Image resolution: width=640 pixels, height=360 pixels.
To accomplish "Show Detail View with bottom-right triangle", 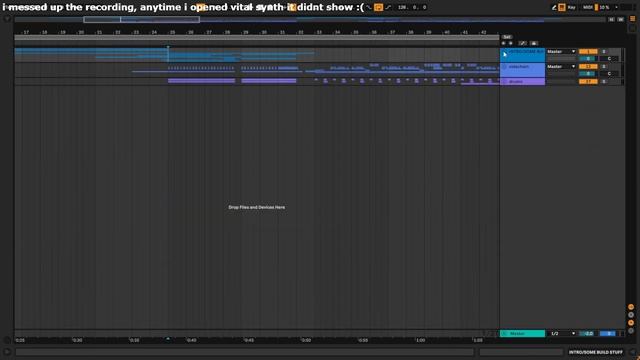I will click(x=633, y=352).
